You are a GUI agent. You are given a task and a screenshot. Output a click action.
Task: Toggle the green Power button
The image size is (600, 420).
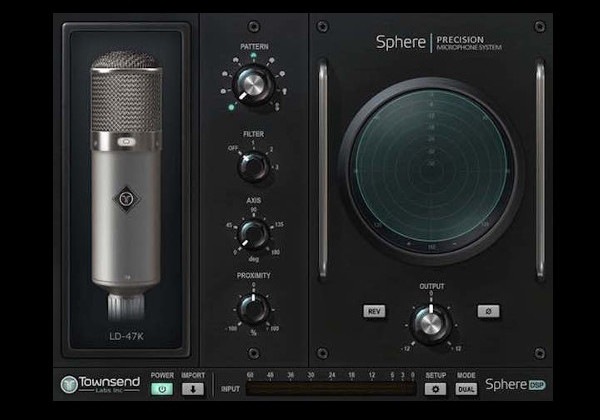(x=162, y=389)
